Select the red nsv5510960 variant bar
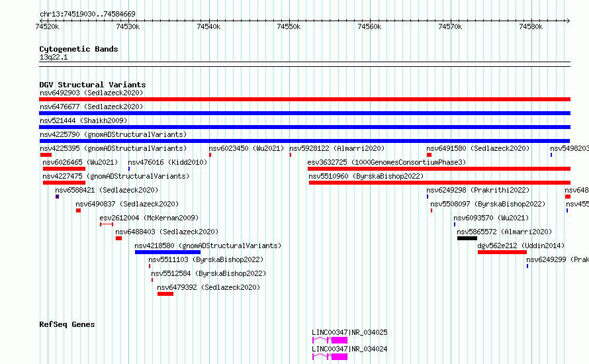Viewport: 589px width, 364px height. [440, 183]
